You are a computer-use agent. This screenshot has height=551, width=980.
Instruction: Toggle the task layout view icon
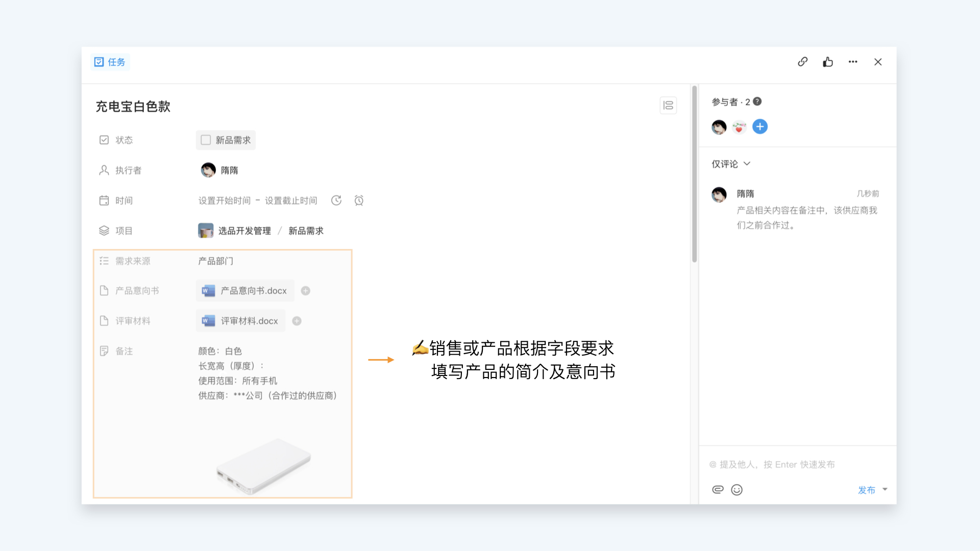click(x=668, y=106)
